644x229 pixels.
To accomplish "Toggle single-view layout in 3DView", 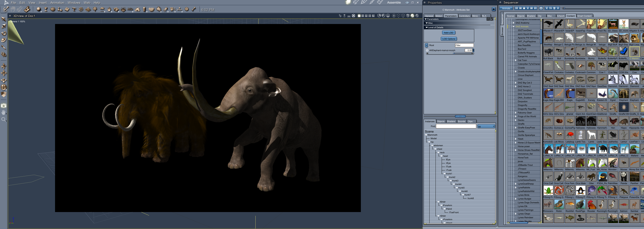I will 359,16.
